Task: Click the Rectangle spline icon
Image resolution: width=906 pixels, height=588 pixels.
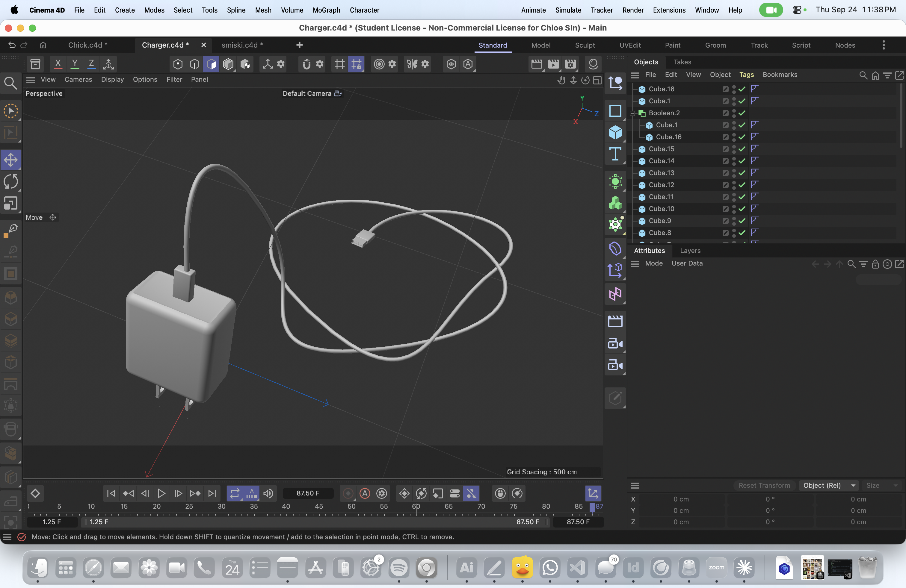Action: pyautogui.click(x=615, y=111)
